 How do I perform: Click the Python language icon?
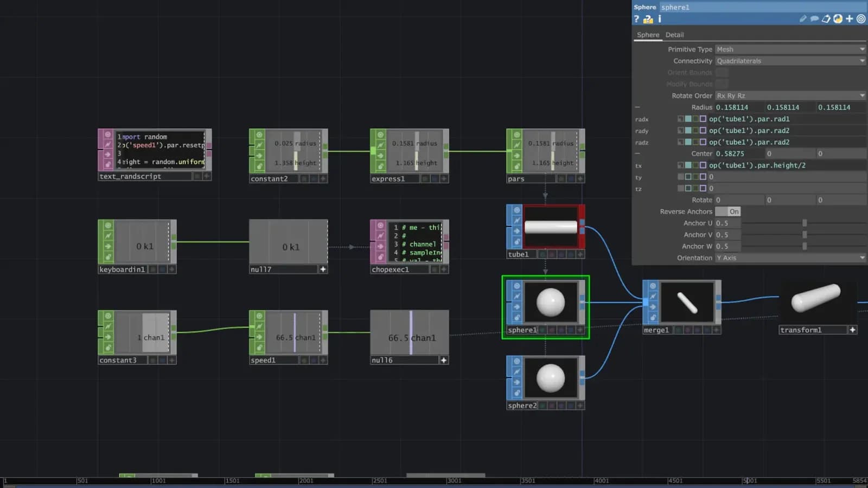[838, 19]
